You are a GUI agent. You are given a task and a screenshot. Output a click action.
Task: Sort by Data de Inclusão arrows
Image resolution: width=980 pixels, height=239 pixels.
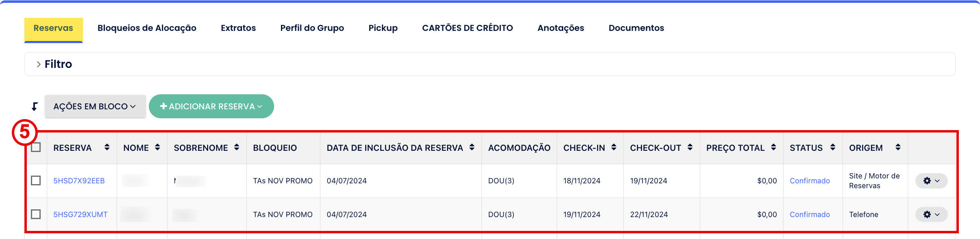(472, 147)
